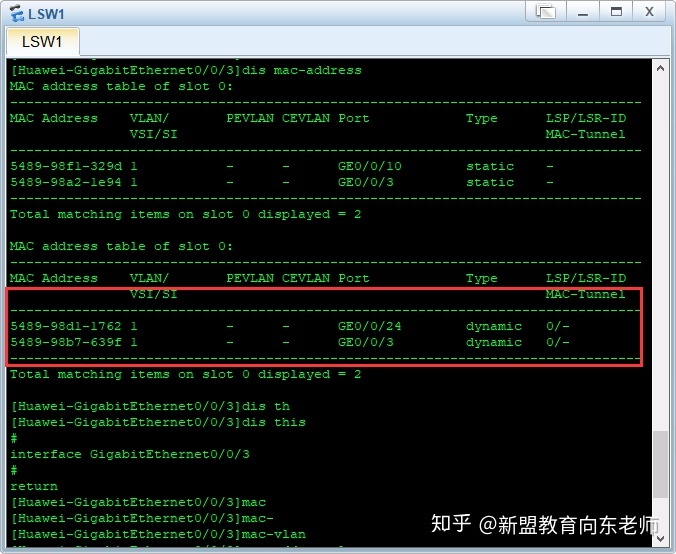
Task: Click the LSW1 app icon in title bar
Action: click(x=16, y=13)
